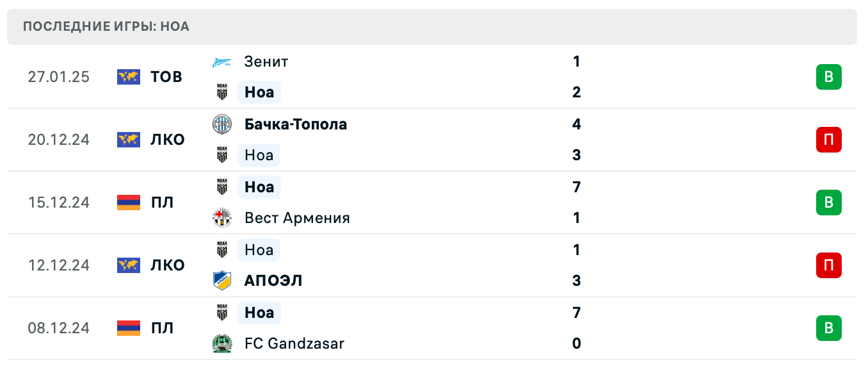Open the Бачка-Топола team link
Viewport: 868px width, 373px height.
click(x=296, y=124)
